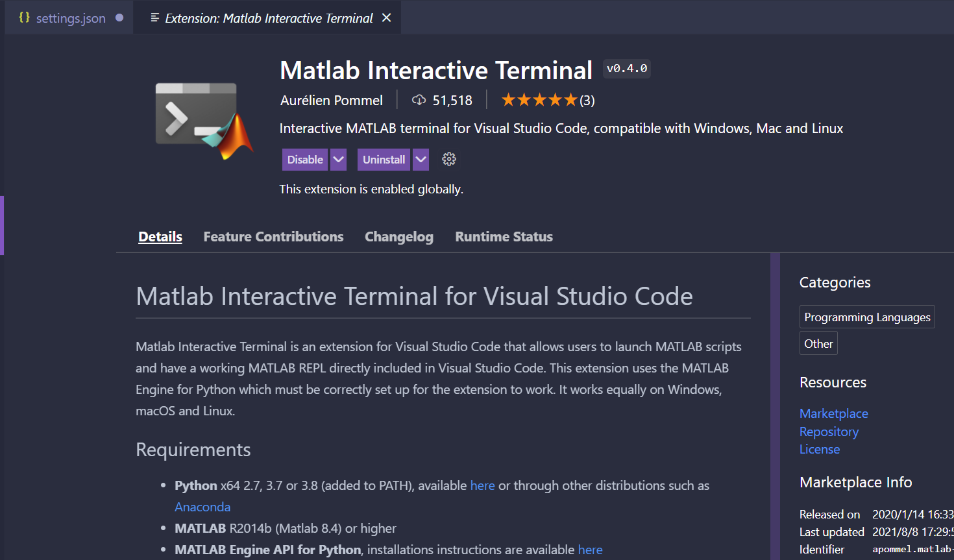Click the Aurélien Pommel publisher name

[x=332, y=101]
